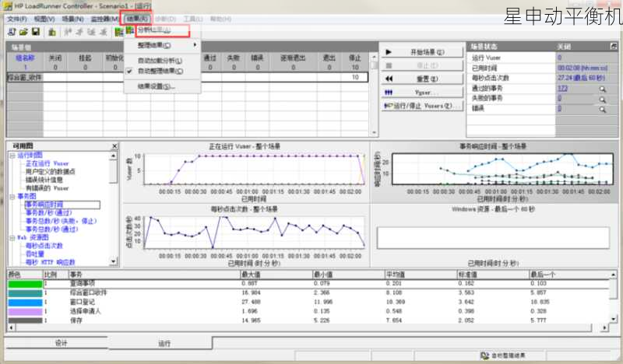Select 正在运行 Vuser in graph tree
This screenshot has width=623, height=364.
point(48,163)
